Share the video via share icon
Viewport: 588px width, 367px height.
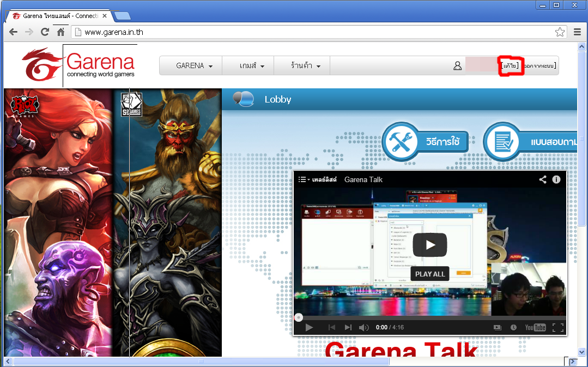pyautogui.click(x=543, y=179)
